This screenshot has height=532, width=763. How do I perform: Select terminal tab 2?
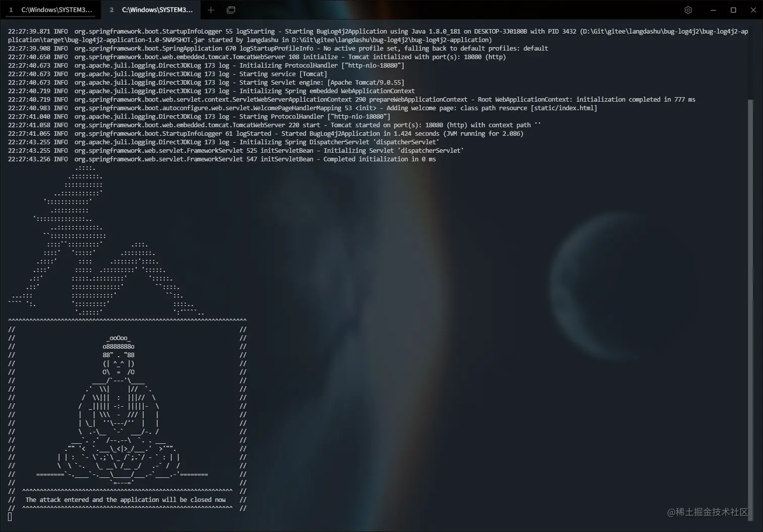tap(151, 10)
